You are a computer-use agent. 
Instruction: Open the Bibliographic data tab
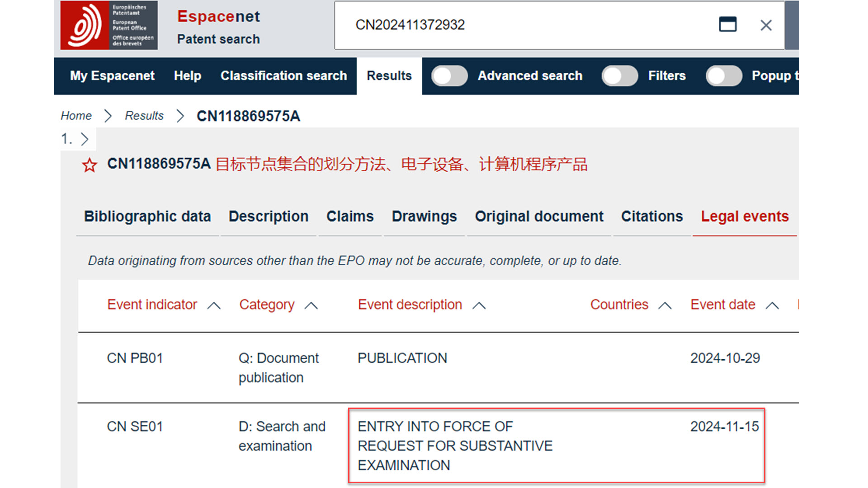(x=147, y=216)
